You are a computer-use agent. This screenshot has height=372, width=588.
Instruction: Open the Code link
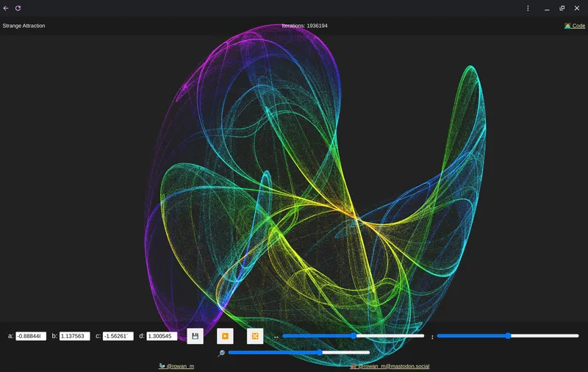pyautogui.click(x=575, y=26)
